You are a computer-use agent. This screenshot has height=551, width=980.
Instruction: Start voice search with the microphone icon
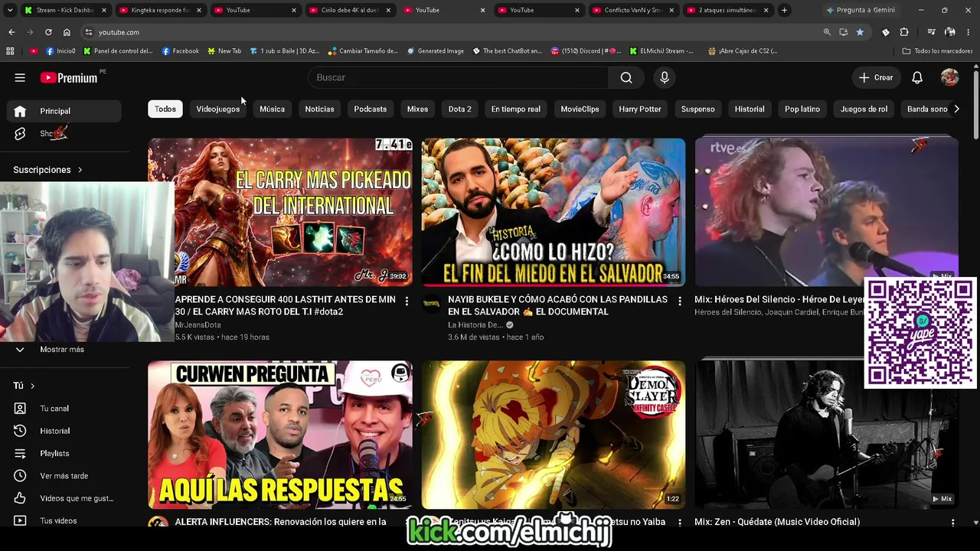665,77
